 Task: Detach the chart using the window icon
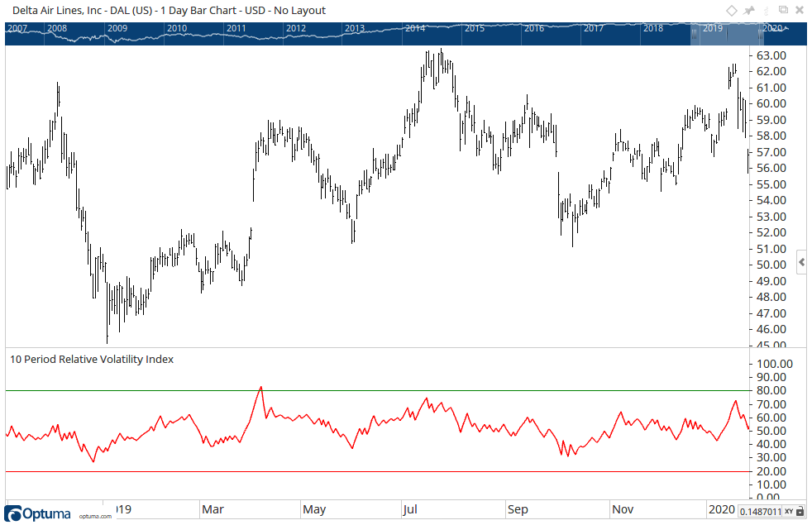(784, 10)
